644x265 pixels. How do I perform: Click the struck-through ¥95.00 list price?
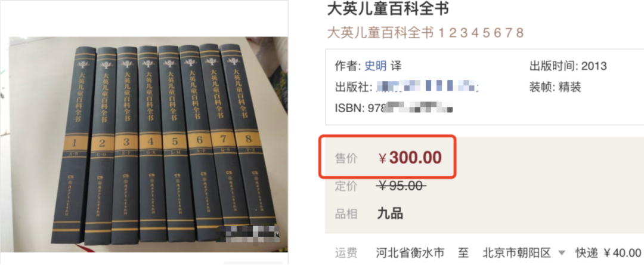(402, 186)
